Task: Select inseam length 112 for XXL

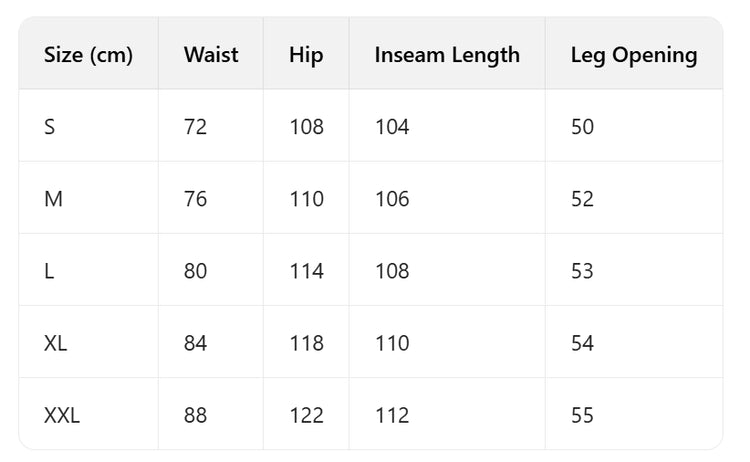Action: (x=392, y=415)
